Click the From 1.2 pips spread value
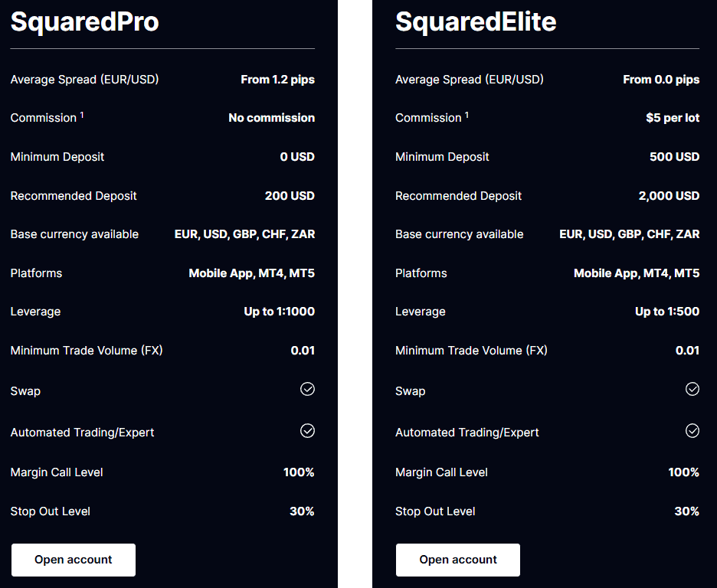 click(277, 79)
